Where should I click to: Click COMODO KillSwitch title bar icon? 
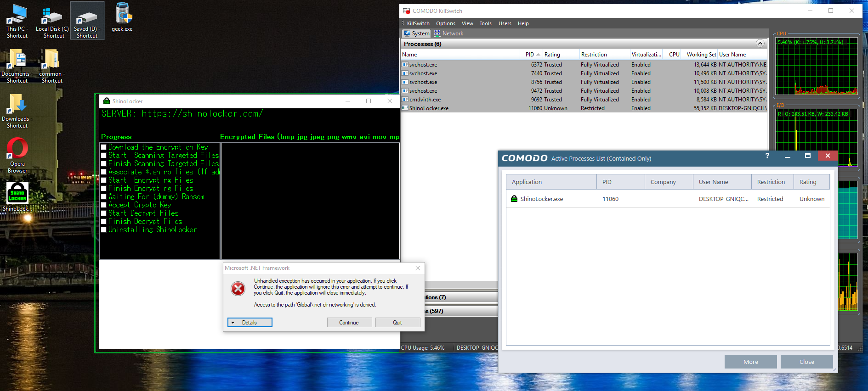pos(406,11)
